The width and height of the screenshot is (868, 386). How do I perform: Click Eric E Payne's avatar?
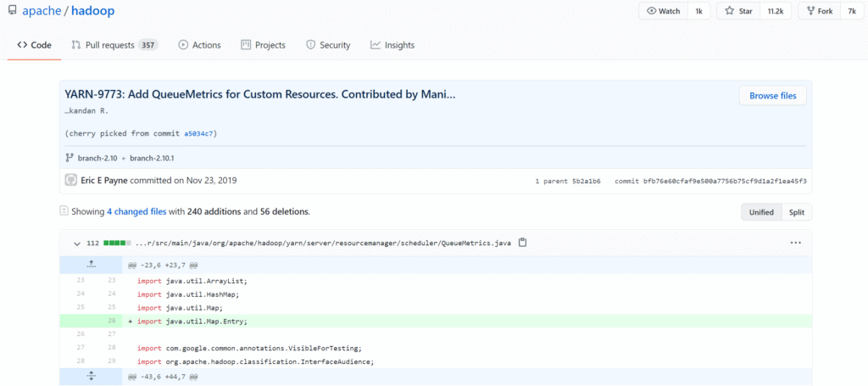pos(71,180)
